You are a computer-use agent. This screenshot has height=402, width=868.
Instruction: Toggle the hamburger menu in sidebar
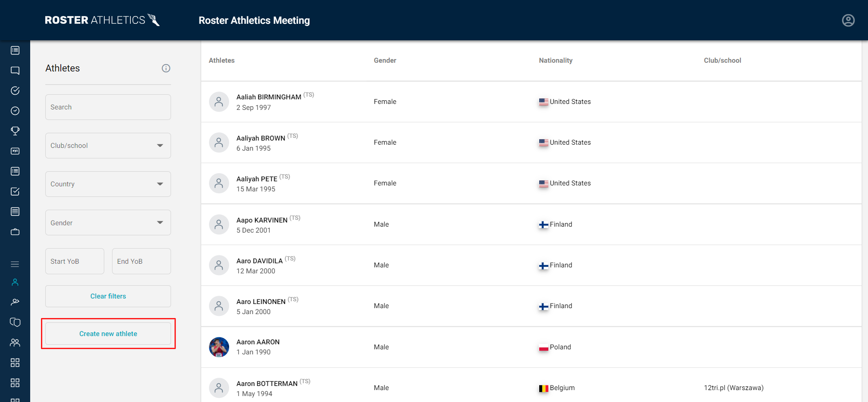click(x=15, y=264)
